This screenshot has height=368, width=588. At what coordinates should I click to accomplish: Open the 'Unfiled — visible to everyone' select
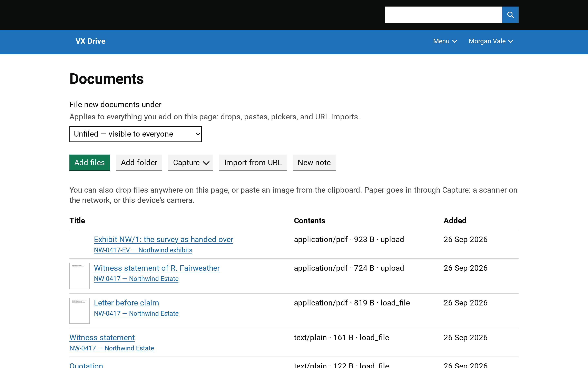tap(136, 134)
